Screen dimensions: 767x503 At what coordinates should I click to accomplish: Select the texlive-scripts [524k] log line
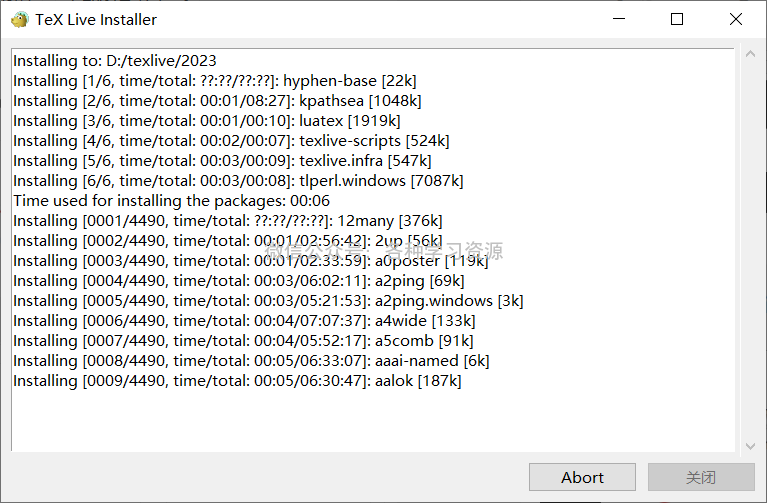click(x=231, y=141)
